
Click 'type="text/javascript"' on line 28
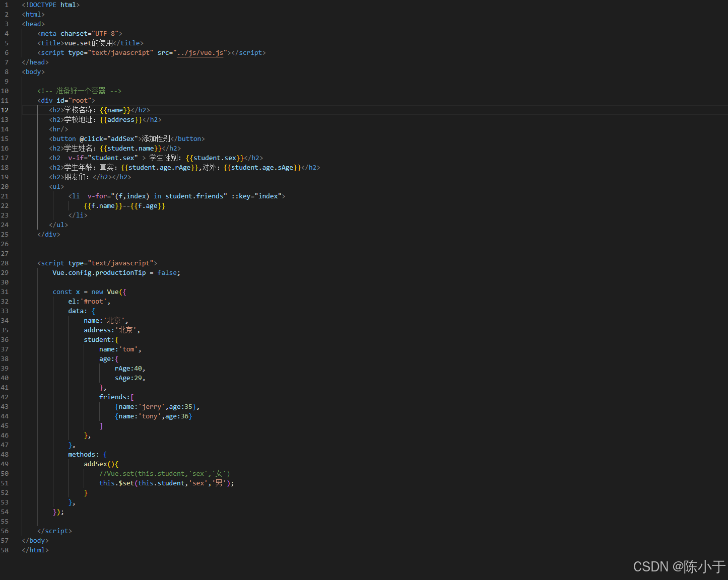coord(111,263)
